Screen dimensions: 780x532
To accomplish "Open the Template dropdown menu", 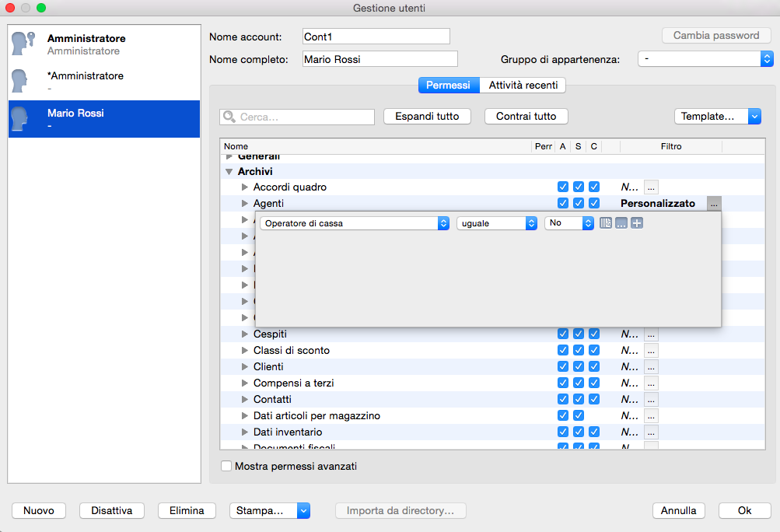I will click(716, 116).
